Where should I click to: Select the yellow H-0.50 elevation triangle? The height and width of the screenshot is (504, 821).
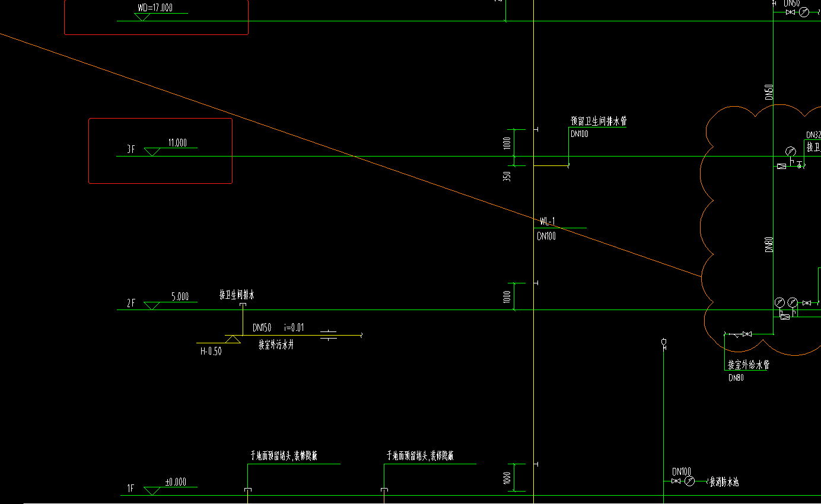(232, 339)
